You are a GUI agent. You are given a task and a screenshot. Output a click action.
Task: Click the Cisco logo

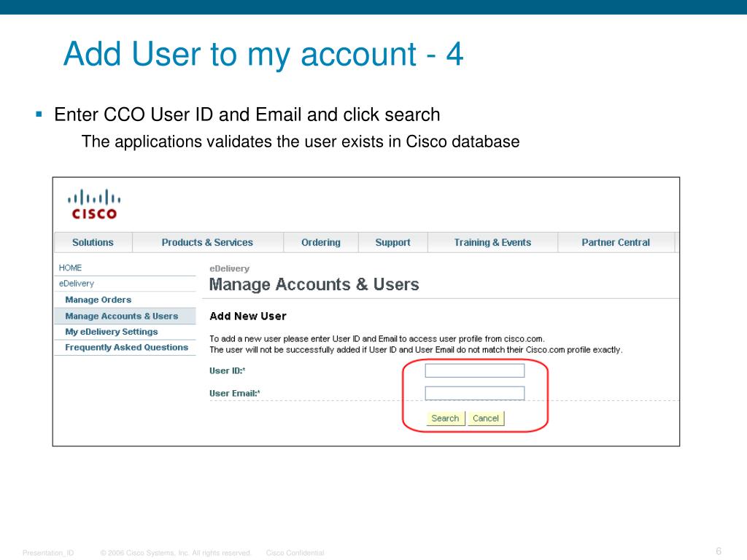(x=94, y=204)
